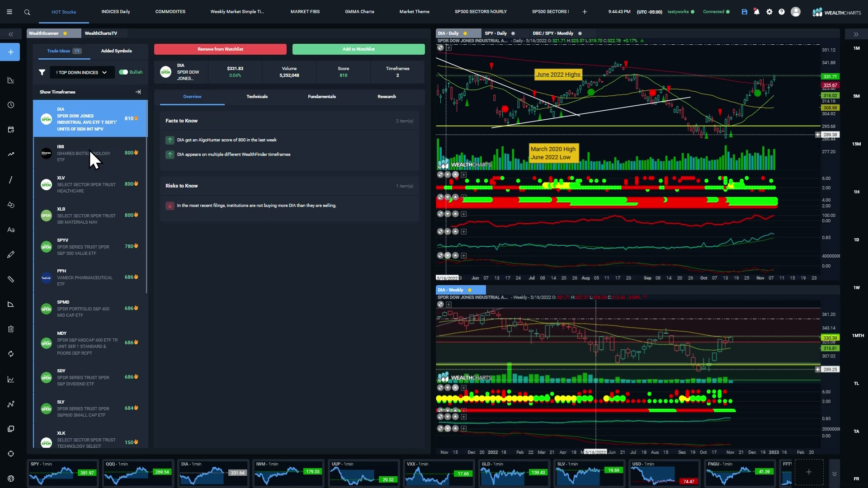Click the refresh sync sidebar icon
Image resolution: width=868 pixels, height=488 pixels.
point(11,354)
